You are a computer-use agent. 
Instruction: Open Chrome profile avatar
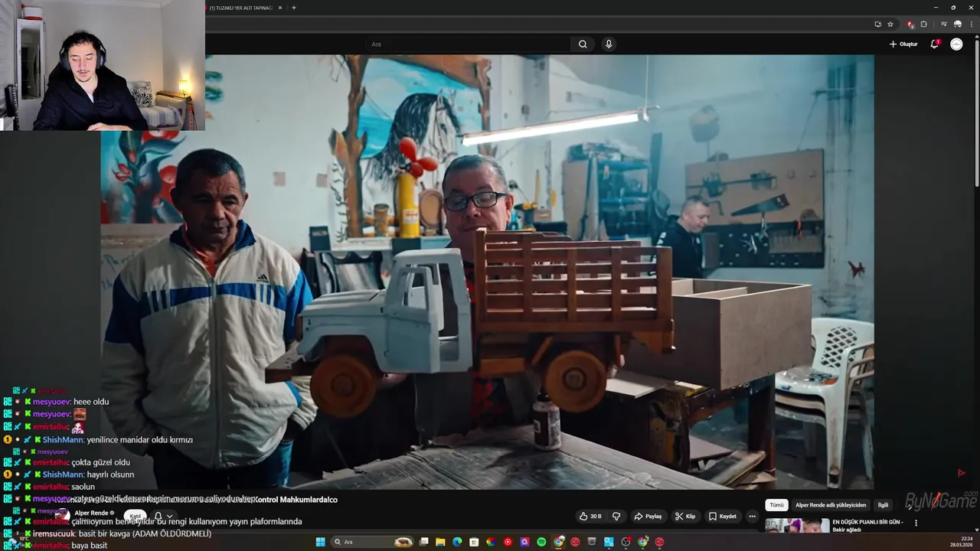(x=957, y=24)
